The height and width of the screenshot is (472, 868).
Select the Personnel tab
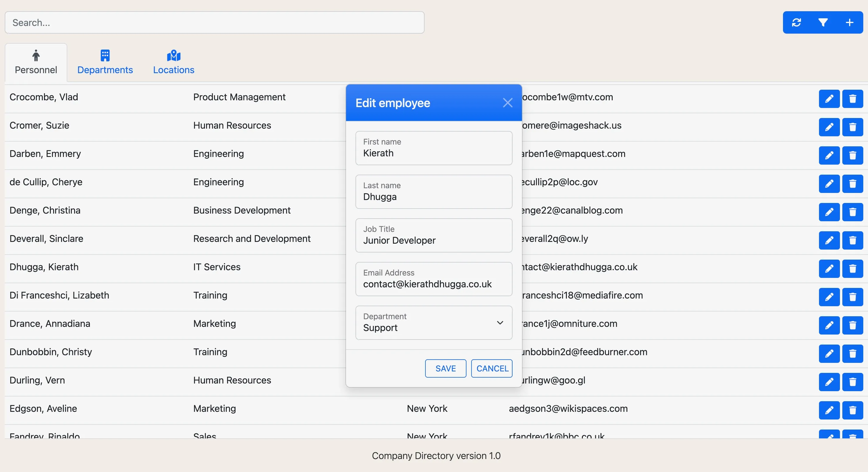coord(35,62)
